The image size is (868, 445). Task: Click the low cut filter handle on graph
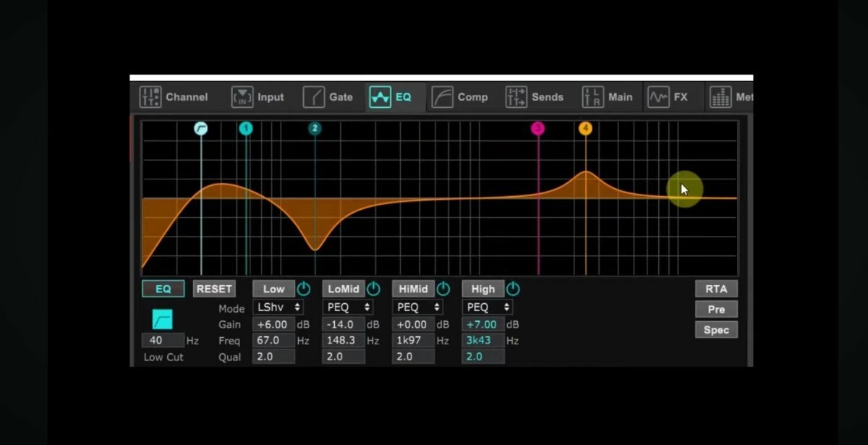[201, 129]
